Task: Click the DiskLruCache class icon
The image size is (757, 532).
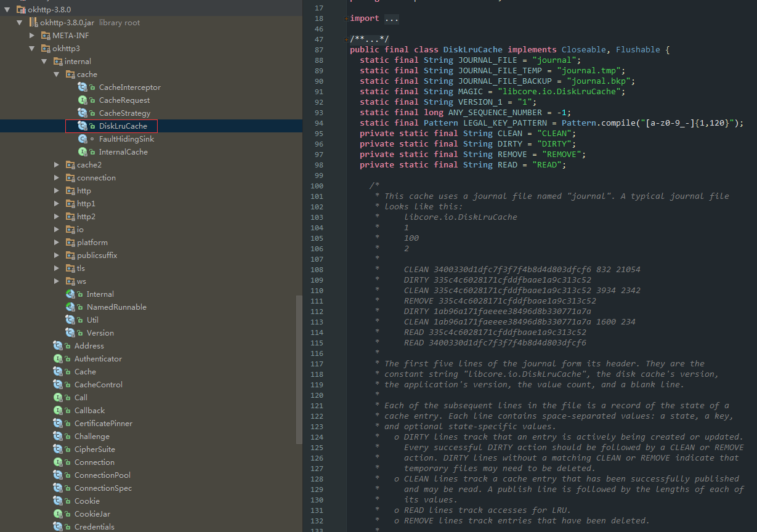Action: [83, 126]
